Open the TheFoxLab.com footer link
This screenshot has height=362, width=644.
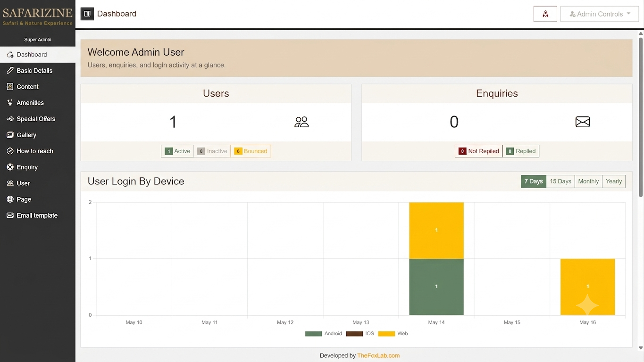point(378,356)
